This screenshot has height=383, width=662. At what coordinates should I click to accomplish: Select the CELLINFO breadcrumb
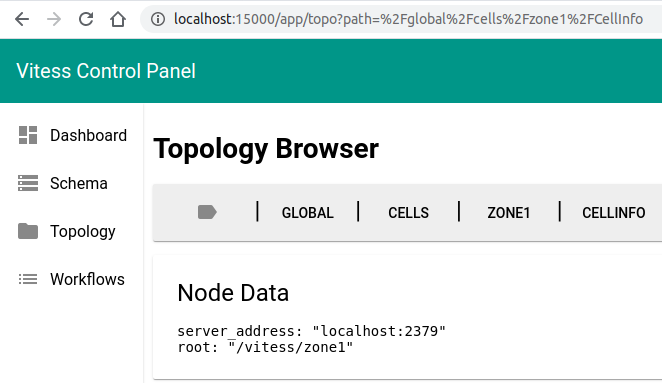point(613,212)
